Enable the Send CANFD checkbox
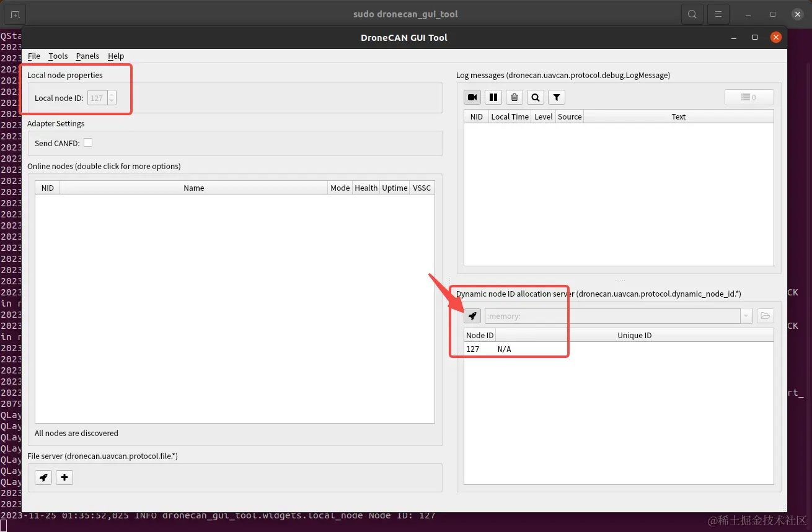Viewport: 812px width, 532px height. click(88, 142)
